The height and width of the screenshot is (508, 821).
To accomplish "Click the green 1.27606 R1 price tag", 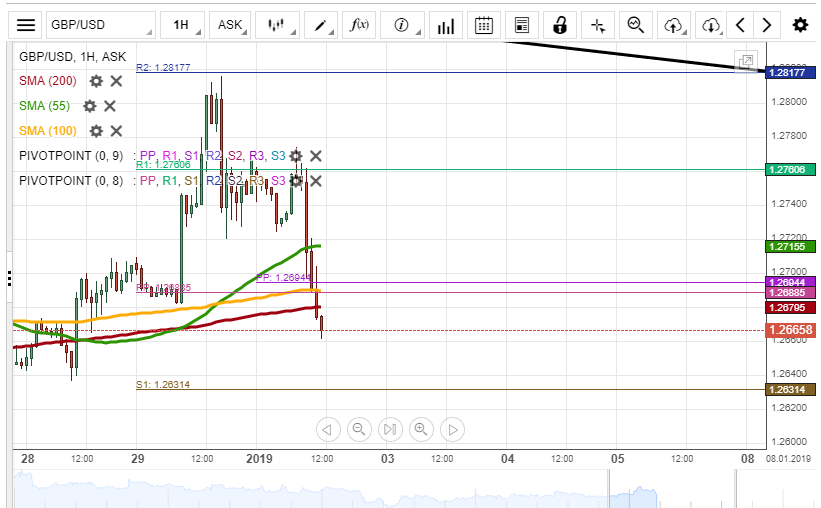I will tap(790, 170).
